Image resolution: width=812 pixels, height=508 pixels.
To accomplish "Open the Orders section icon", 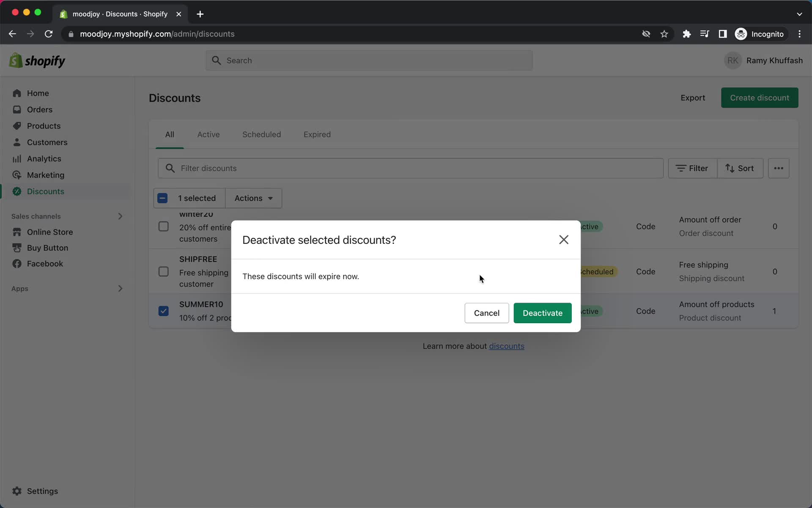I will tap(16, 109).
